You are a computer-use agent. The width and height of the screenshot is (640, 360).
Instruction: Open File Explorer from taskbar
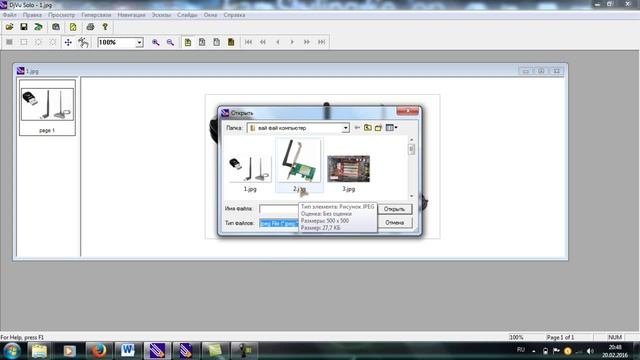pos(40,351)
